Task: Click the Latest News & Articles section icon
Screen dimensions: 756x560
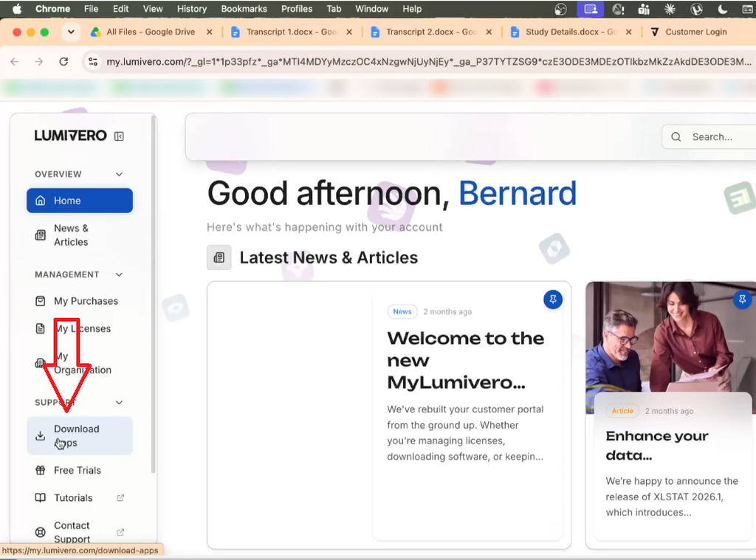Action: (x=219, y=257)
